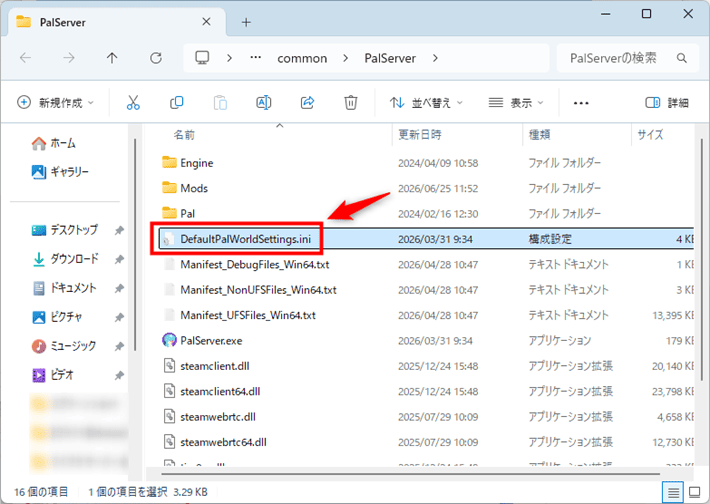Open ミュージック in the sidebar

[x=64, y=346]
